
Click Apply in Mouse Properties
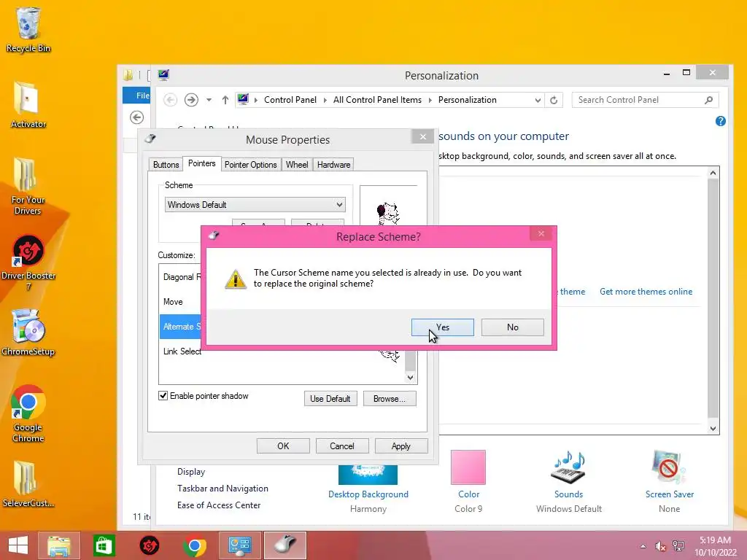[401, 446]
